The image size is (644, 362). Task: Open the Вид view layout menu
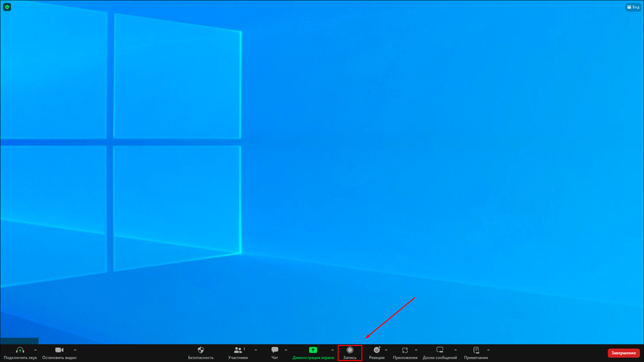[x=633, y=7]
